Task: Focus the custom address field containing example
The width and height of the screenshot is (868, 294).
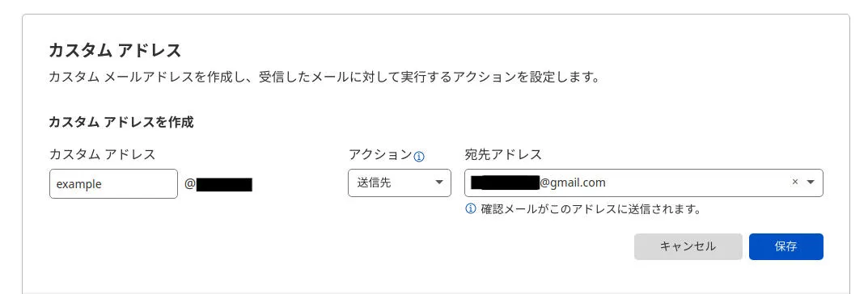Action: tap(113, 183)
